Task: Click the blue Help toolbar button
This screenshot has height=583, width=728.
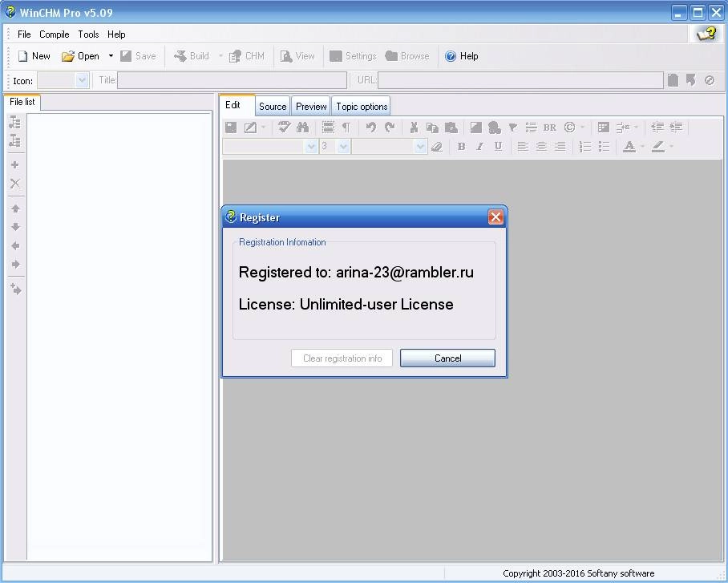Action: 462,56
